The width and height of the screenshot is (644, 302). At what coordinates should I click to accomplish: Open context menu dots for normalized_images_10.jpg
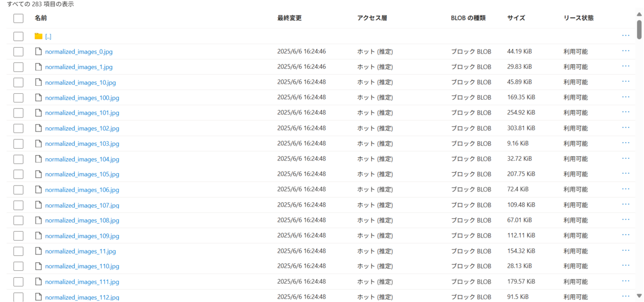point(625,82)
